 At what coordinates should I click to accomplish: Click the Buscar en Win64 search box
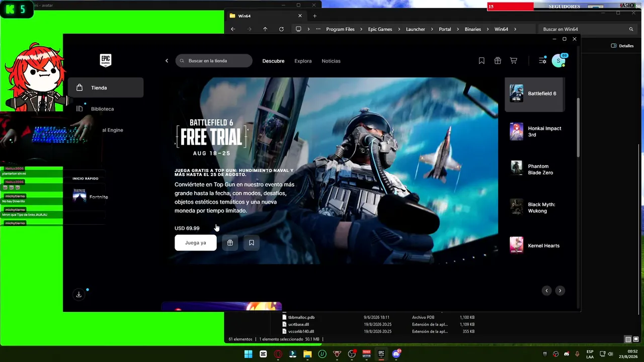587,29
